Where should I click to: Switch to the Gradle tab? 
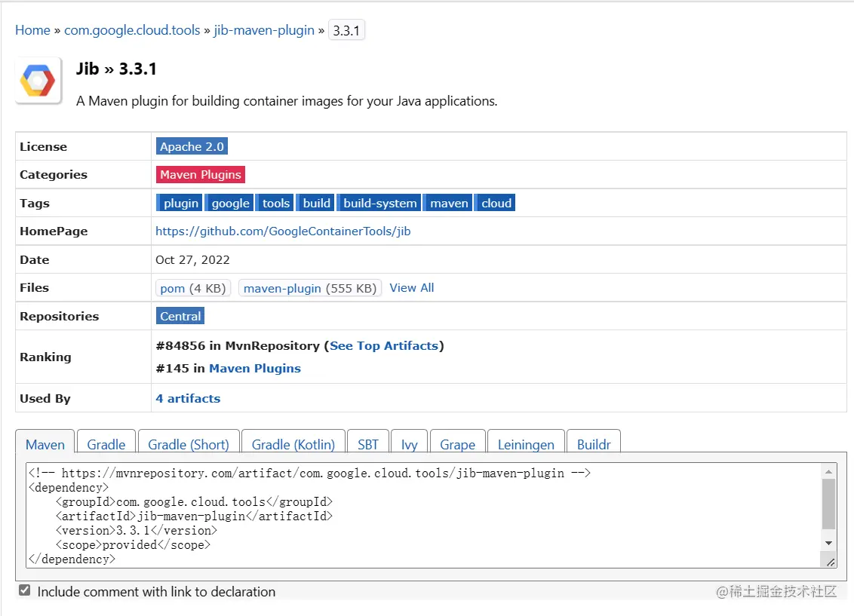[106, 443]
